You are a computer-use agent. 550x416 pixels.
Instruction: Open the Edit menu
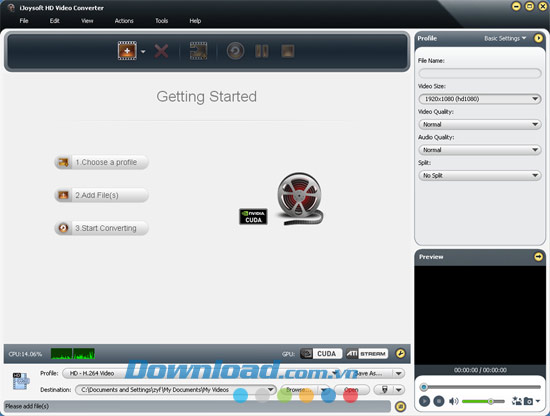[x=54, y=21]
